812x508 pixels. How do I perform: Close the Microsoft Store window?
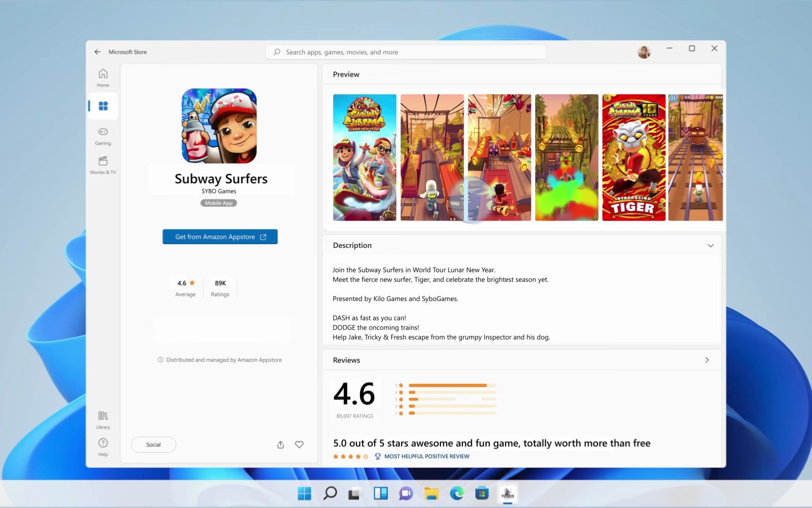pos(714,48)
